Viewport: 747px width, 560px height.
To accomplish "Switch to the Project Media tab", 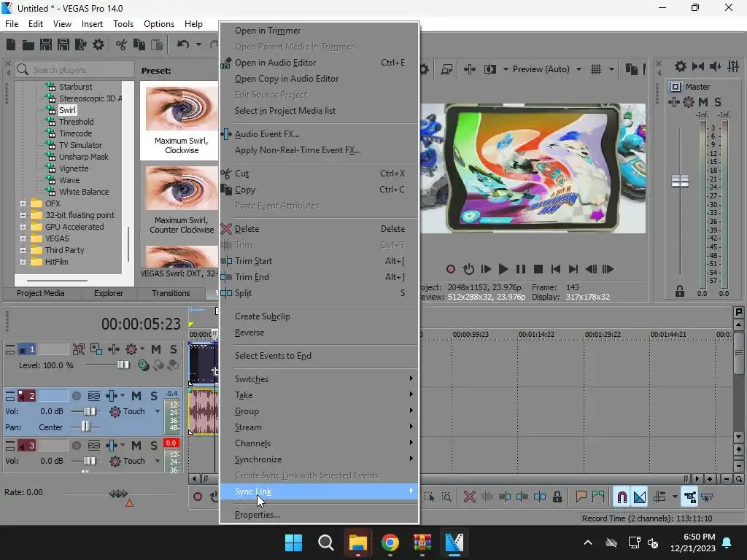I will point(41,293).
